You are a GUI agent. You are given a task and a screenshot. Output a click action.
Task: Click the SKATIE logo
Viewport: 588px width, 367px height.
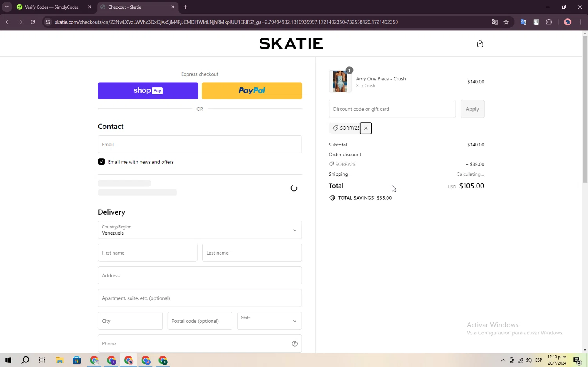[x=291, y=43]
